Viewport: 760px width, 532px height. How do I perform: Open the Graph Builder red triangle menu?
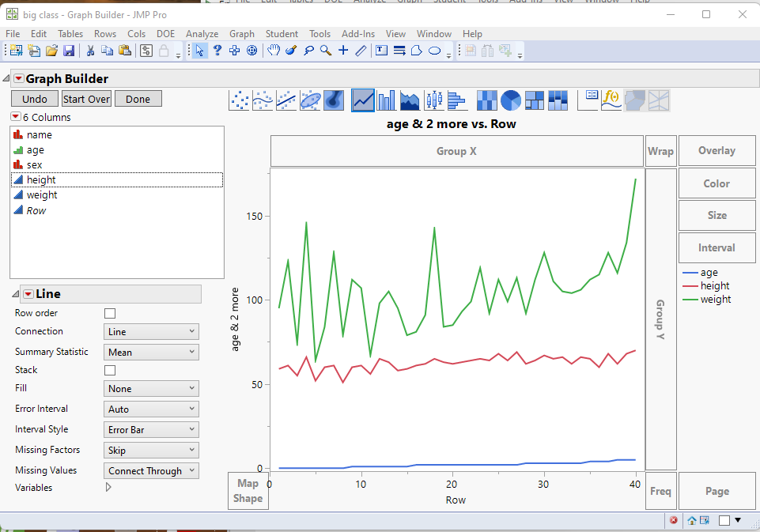(18, 78)
